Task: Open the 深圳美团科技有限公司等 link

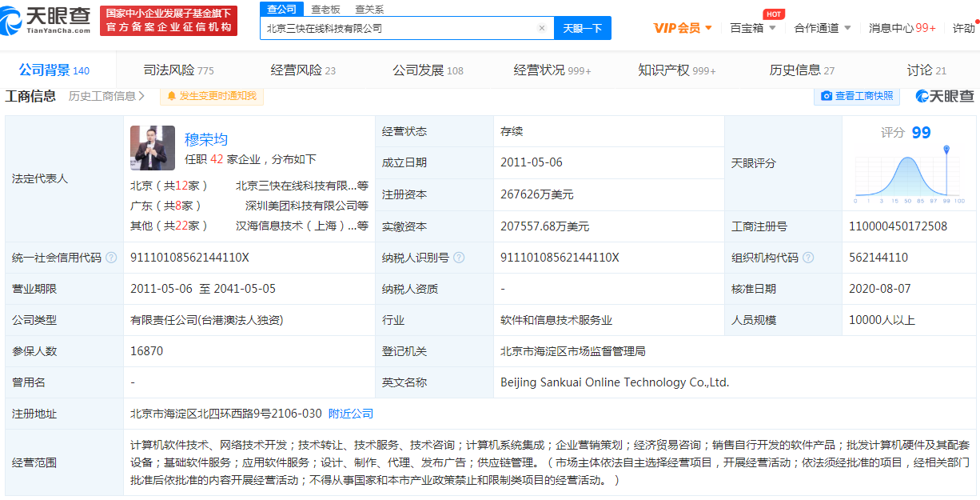Action: pyautogui.click(x=307, y=206)
